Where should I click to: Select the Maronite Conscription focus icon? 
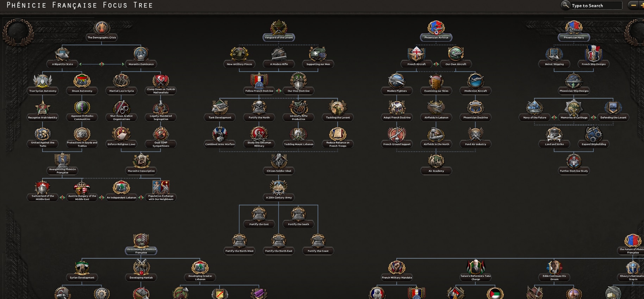pos(141,161)
